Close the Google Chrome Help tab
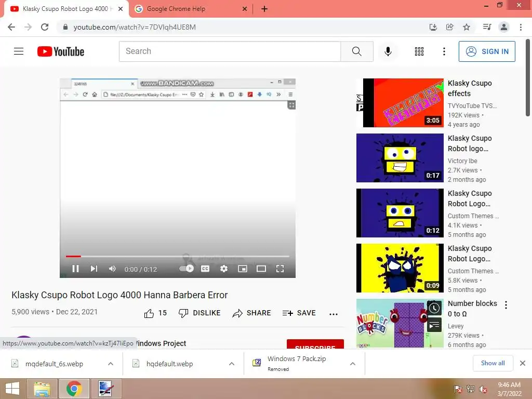Viewport: 532px width, 399px height. click(x=245, y=9)
